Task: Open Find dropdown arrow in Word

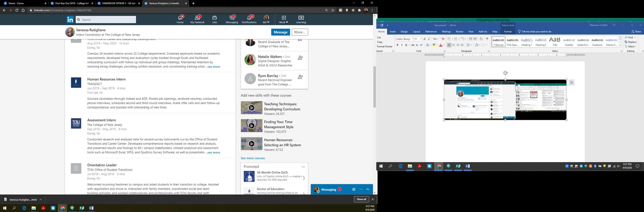Action: [x=635, y=37]
